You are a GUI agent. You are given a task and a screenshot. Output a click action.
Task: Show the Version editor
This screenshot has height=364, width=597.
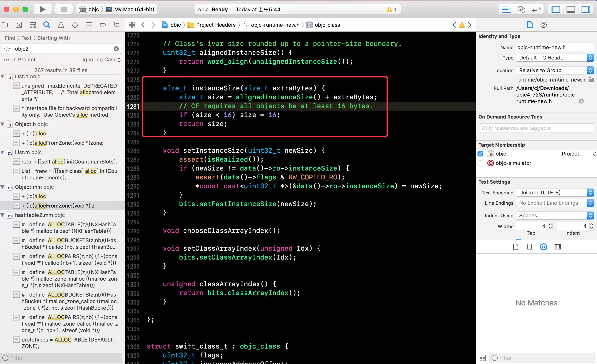tap(536, 9)
